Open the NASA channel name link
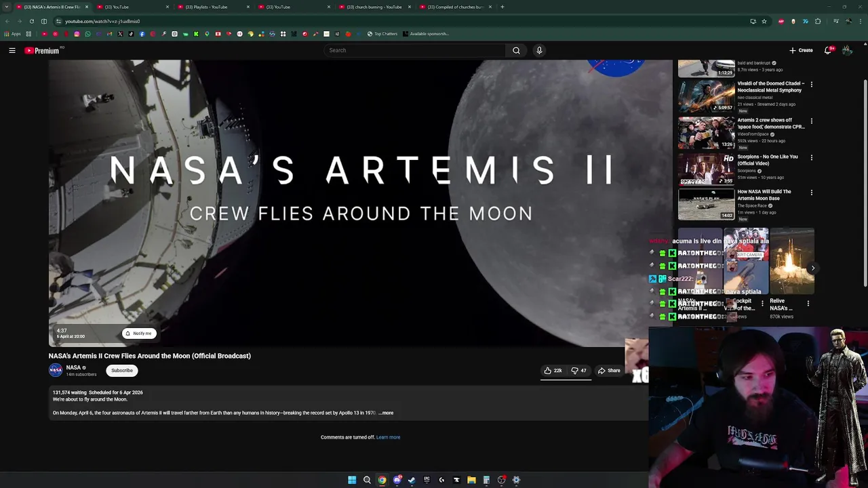The image size is (868, 488). pos(73,367)
